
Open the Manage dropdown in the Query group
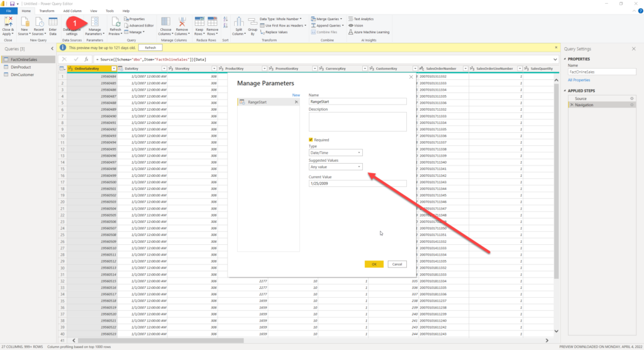[x=135, y=32]
